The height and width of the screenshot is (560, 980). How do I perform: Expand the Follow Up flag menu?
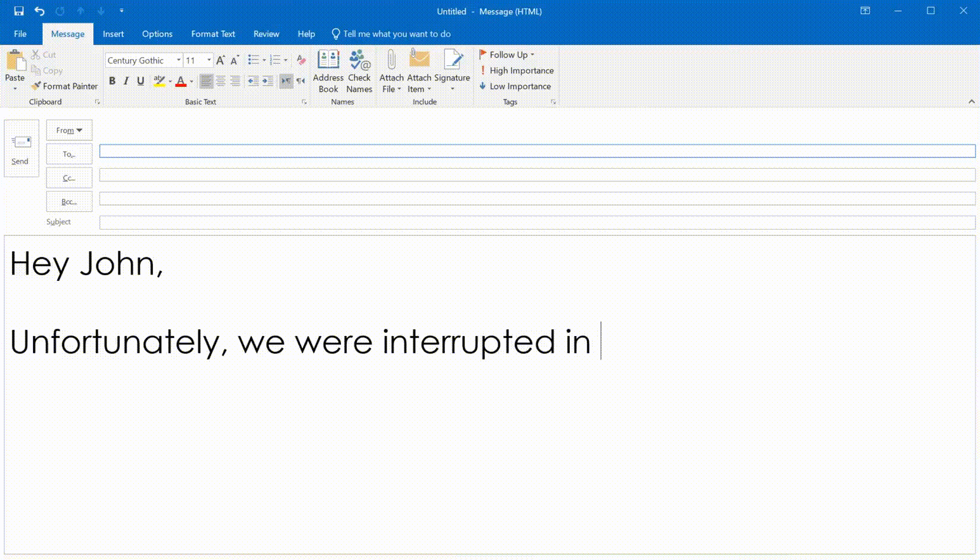click(506, 55)
